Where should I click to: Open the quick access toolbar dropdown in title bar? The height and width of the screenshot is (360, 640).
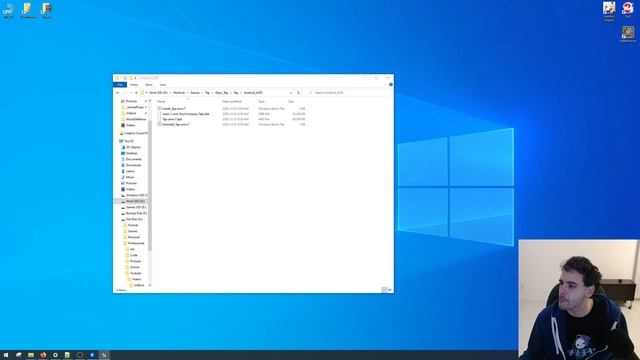coord(135,78)
